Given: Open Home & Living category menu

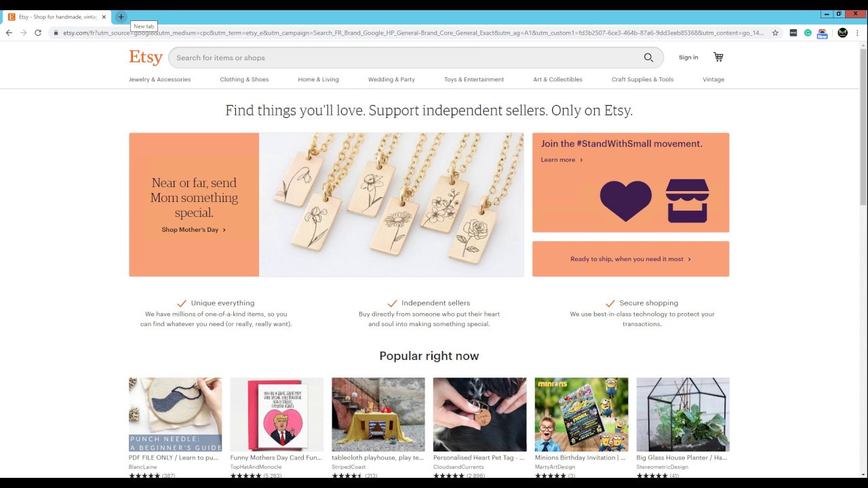Looking at the screenshot, I should click(318, 79).
